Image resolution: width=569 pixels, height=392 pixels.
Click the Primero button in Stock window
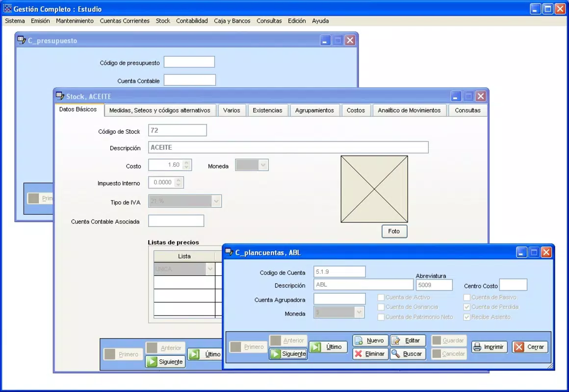pyautogui.click(x=124, y=354)
